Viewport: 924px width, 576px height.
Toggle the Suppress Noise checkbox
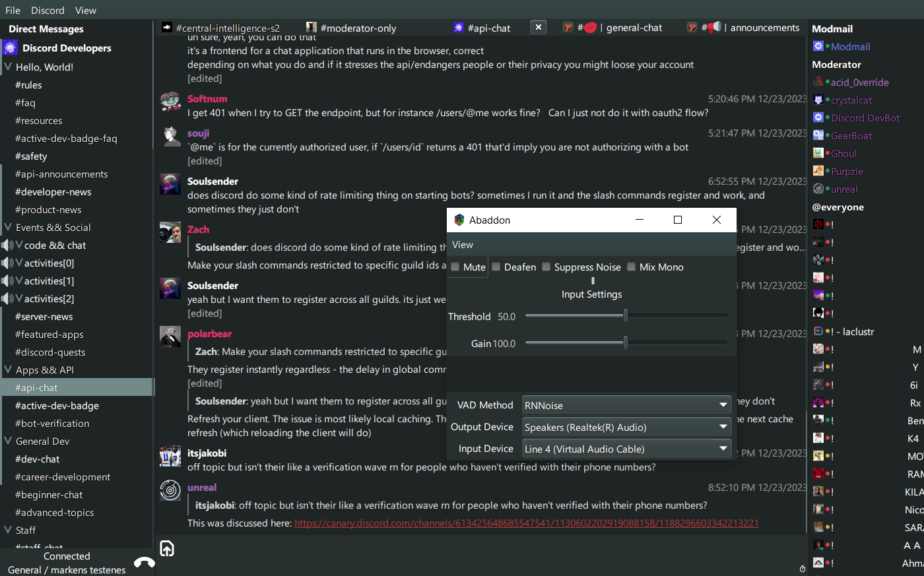546,267
